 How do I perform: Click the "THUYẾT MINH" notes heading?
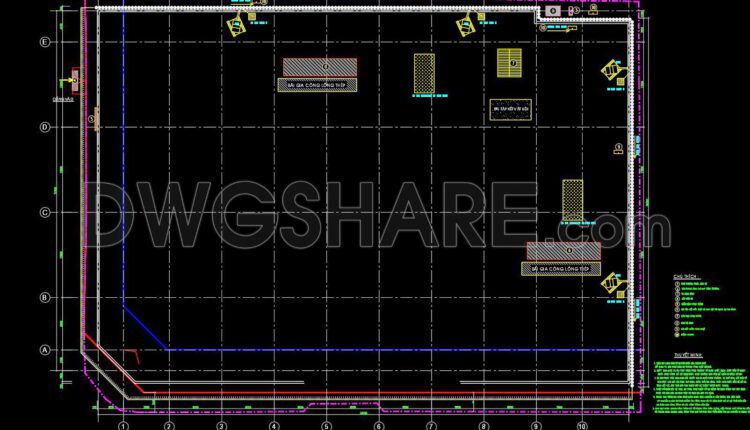pos(688,355)
